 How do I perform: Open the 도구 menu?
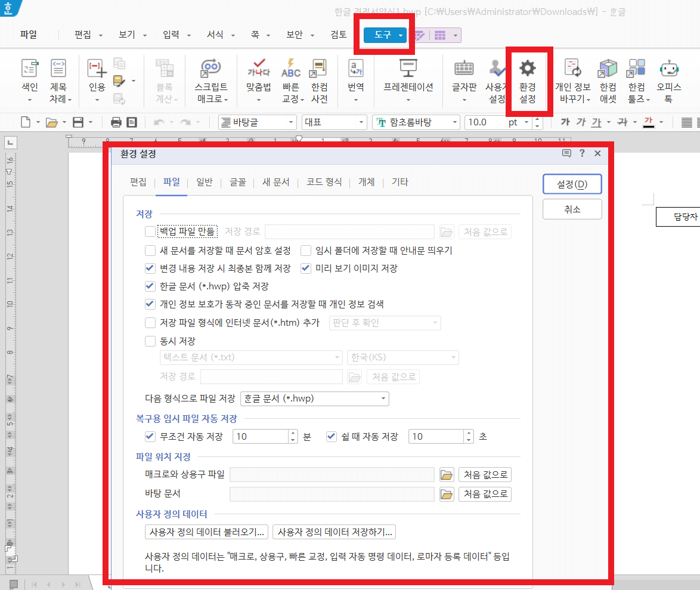(385, 35)
